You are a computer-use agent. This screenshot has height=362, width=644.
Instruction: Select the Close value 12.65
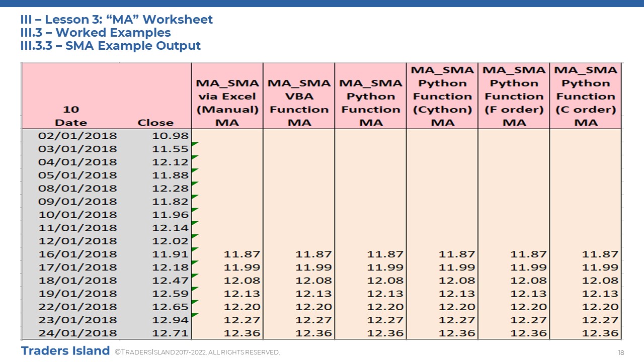click(171, 307)
